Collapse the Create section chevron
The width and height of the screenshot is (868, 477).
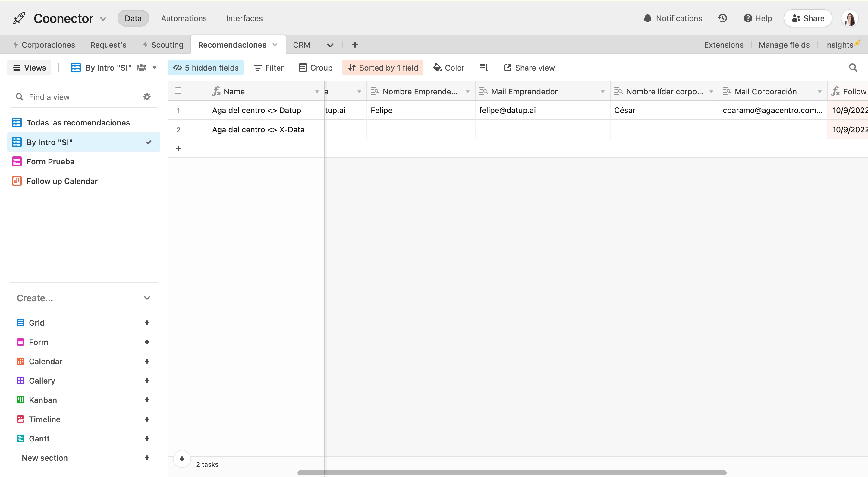click(x=147, y=298)
